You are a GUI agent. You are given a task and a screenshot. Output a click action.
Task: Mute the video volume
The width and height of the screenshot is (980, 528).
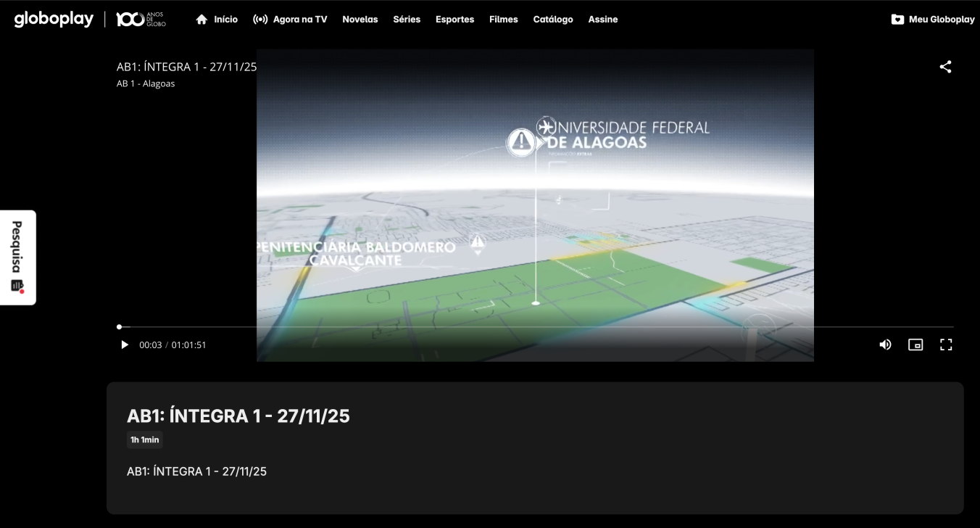[x=885, y=345]
